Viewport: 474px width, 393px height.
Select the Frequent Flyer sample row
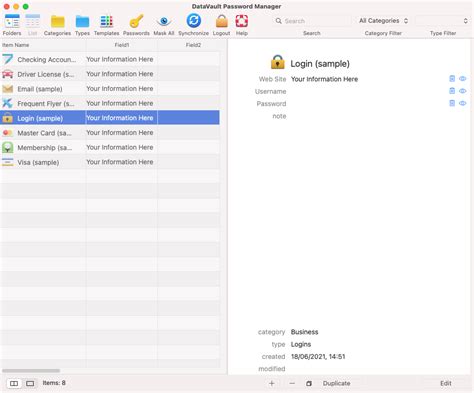point(110,103)
